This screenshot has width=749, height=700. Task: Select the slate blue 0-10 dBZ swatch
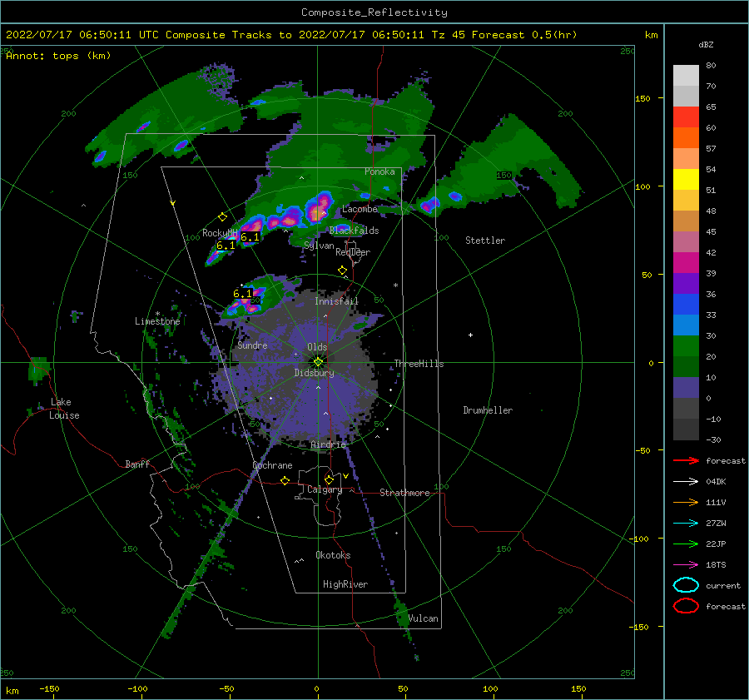click(x=686, y=388)
